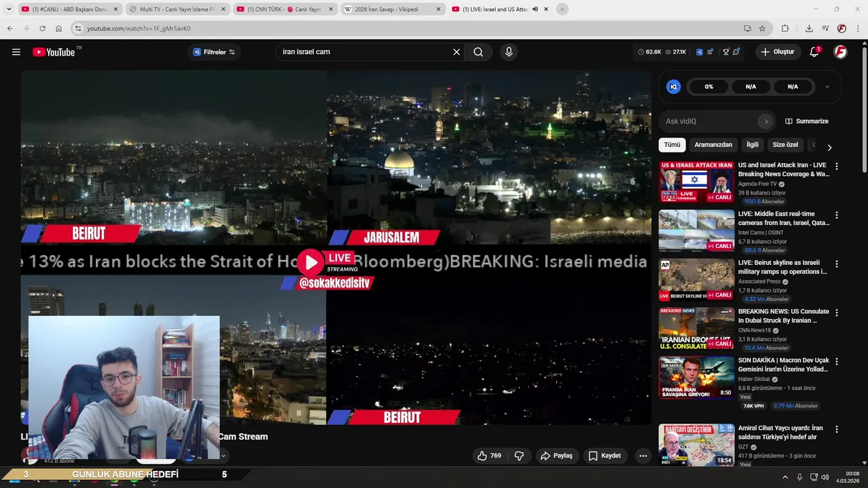Close the CNN TÜRK tab
This screenshot has height=488, width=868.
[331, 9]
